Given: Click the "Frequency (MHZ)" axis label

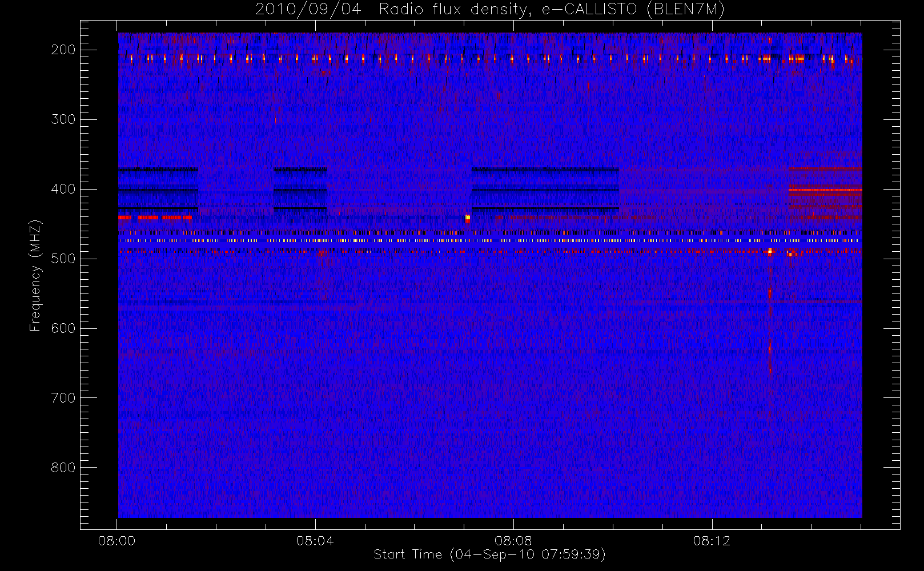Looking at the screenshot, I should [x=35, y=275].
